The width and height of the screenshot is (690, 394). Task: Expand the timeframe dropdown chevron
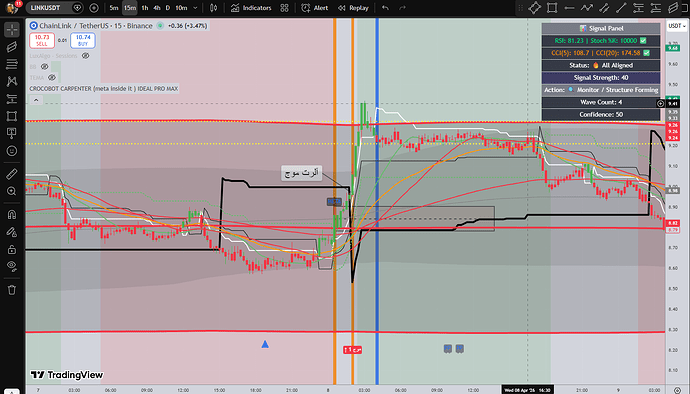(195, 8)
